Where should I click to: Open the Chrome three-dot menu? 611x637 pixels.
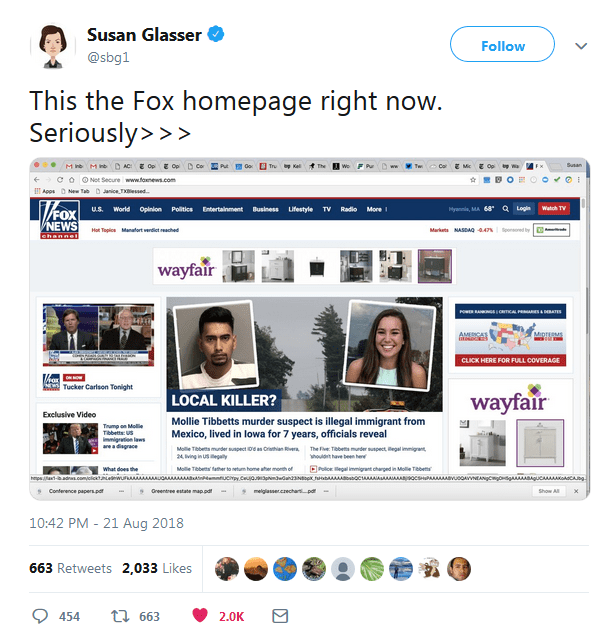pyautogui.click(x=579, y=180)
